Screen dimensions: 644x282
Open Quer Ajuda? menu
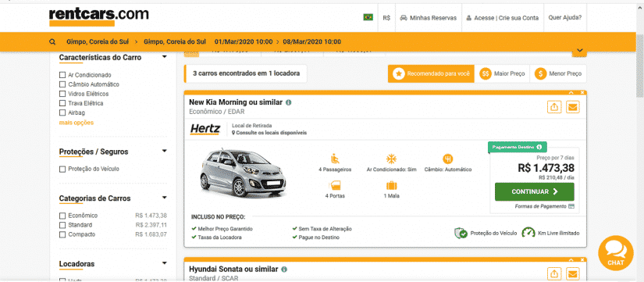(x=564, y=18)
